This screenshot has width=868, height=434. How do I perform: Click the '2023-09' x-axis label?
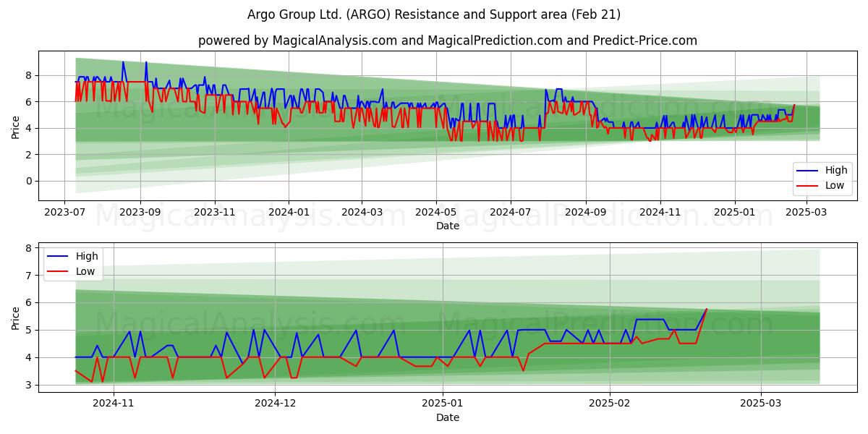pos(140,213)
